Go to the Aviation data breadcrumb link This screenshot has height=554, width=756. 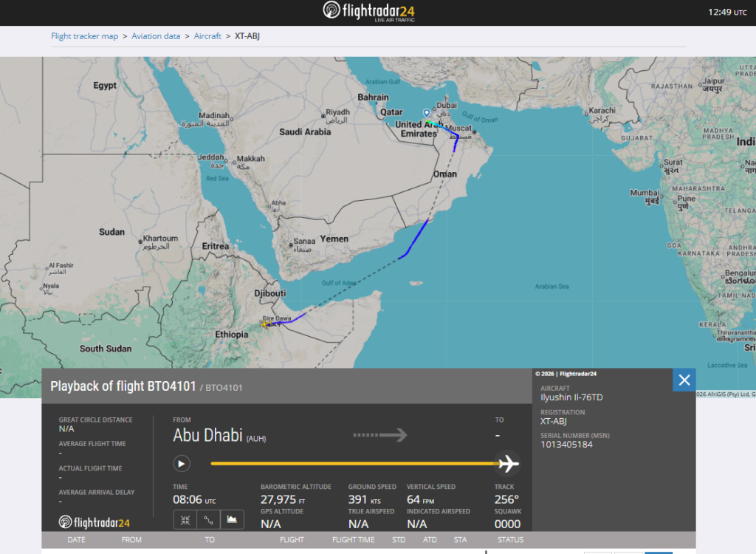tap(156, 36)
